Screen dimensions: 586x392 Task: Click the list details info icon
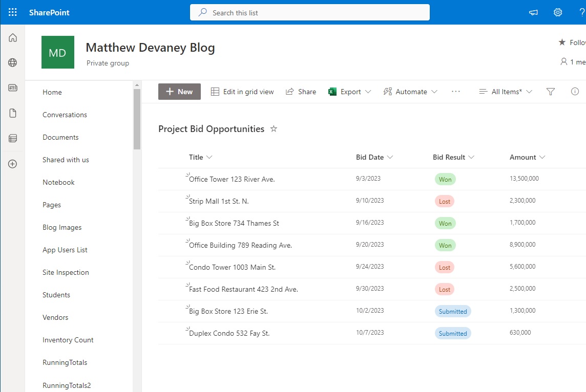[575, 92]
